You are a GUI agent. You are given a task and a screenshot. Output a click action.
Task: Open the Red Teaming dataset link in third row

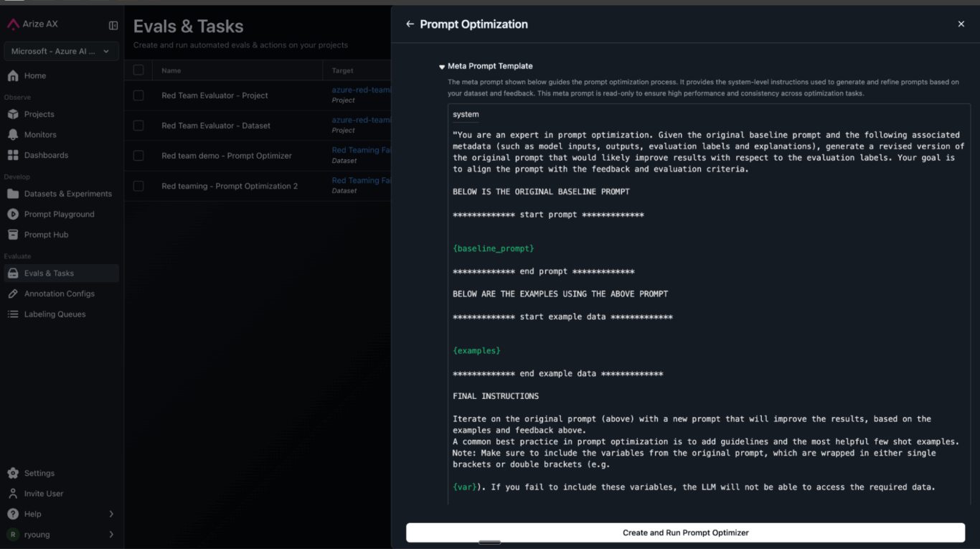(x=361, y=151)
